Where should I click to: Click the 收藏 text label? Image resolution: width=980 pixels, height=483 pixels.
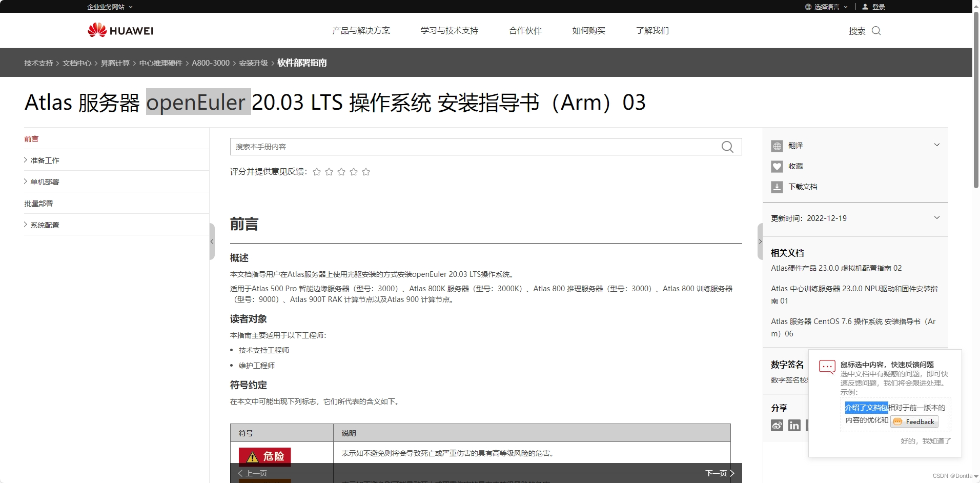tap(795, 166)
